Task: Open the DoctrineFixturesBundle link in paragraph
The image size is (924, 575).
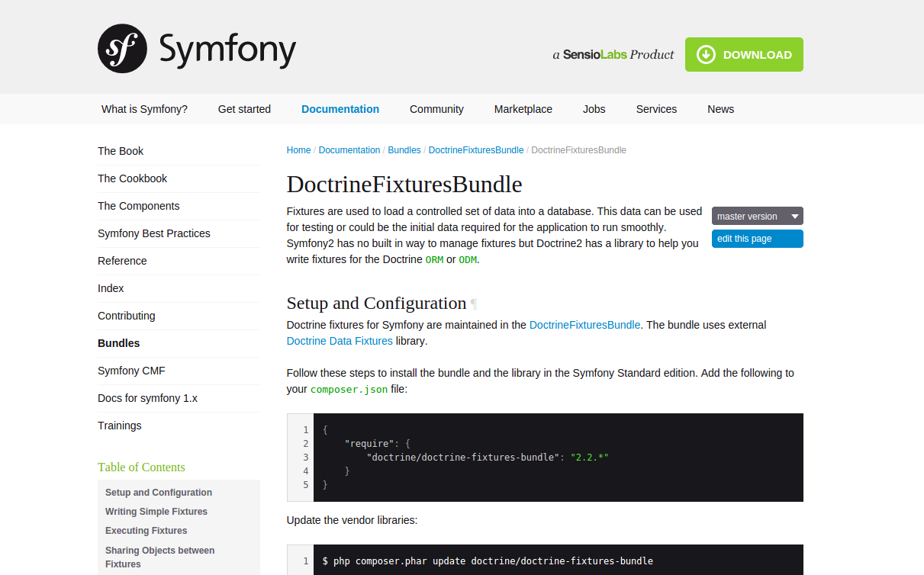Action: [584, 325]
